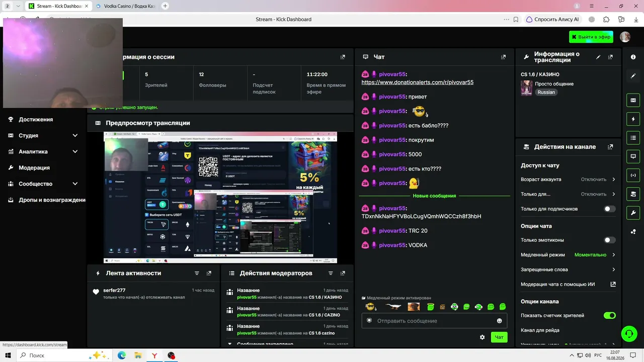The height and width of the screenshot is (362, 644).
Task: Click the pencil edit icon in right sidebar
Action: click(633, 76)
